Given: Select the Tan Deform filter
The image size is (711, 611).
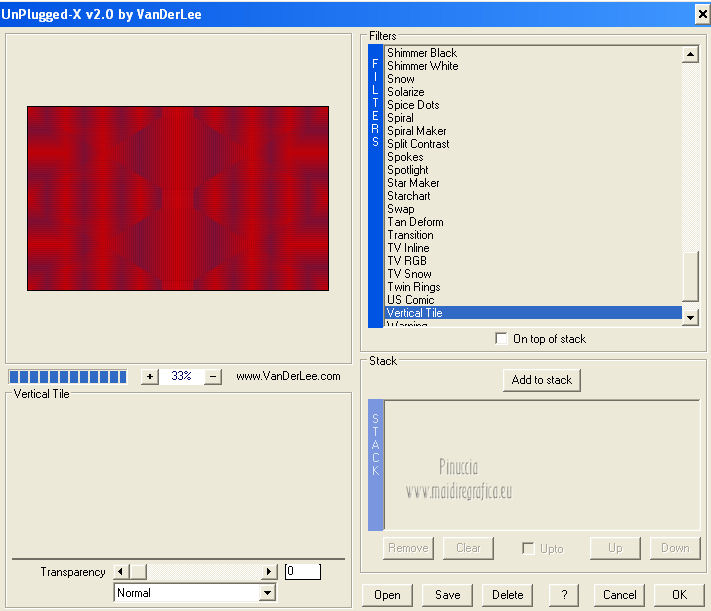Looking at the screenshot, I should click(x=533, y=222).
